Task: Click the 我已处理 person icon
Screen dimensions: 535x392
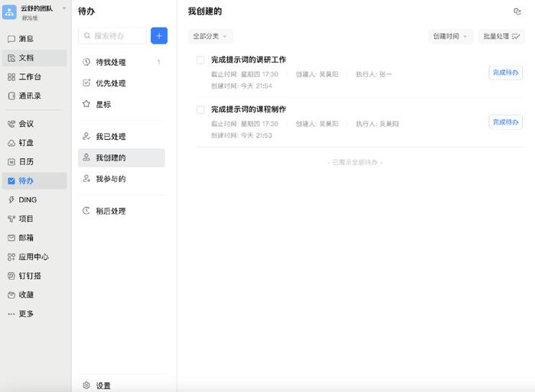Action: 86,136
